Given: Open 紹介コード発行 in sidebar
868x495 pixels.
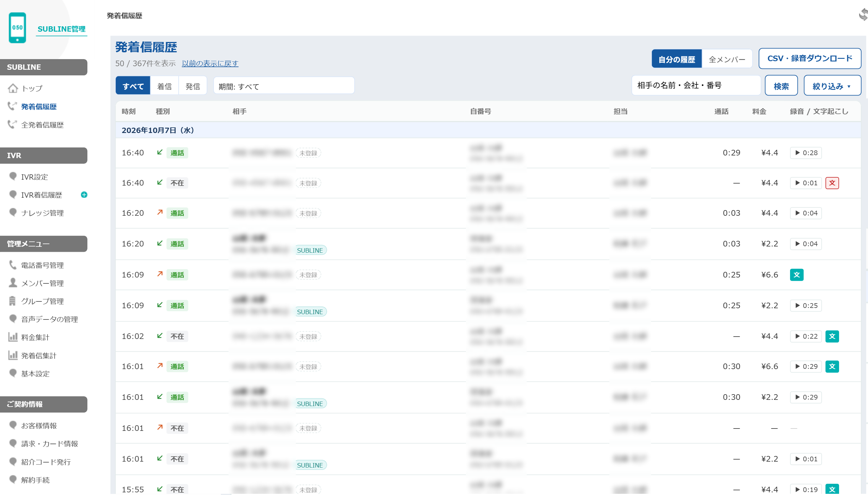Looking at the screenshot, I should (x=46, y=462).
